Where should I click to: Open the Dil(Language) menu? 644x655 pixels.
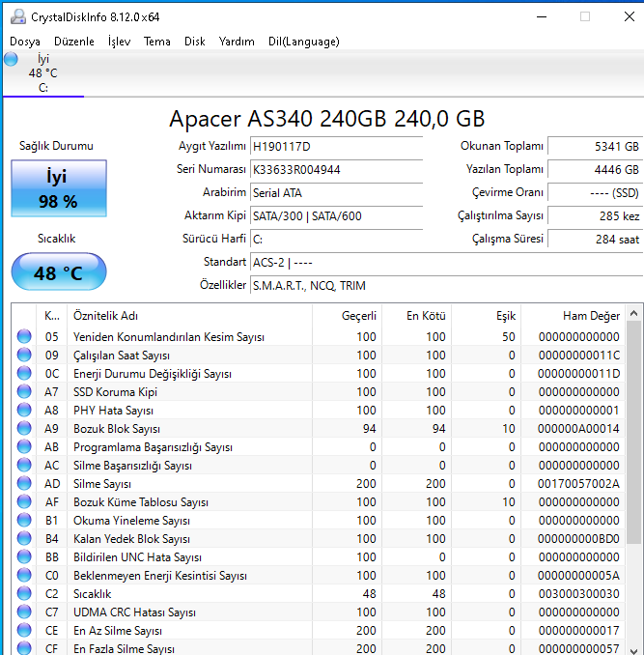pos(303,42)
